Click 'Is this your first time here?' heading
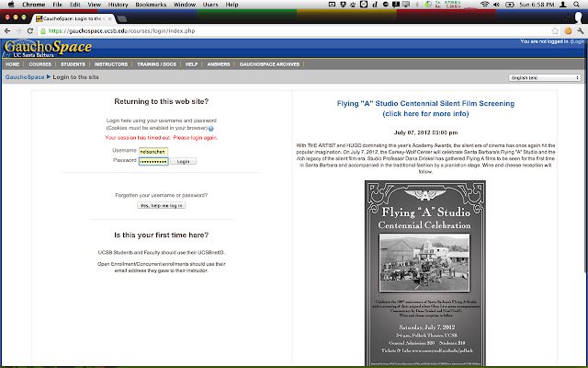Screen dimensions: 588x368 pos(162,236)
